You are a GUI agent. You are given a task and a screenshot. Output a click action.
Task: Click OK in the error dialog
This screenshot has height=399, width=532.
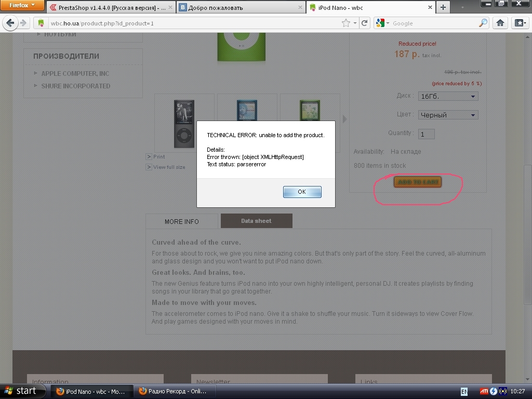point(302,192)
